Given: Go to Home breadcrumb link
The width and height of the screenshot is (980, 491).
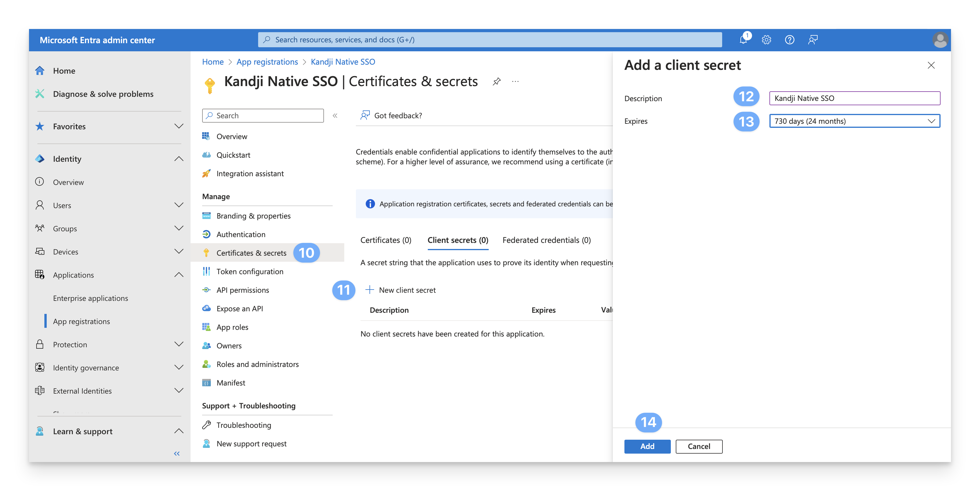Looking at the screenshot, I should (x=213, y=62).
